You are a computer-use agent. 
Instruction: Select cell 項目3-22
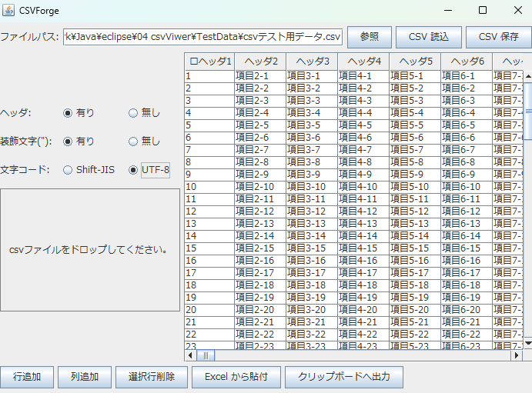click(312, 335)
